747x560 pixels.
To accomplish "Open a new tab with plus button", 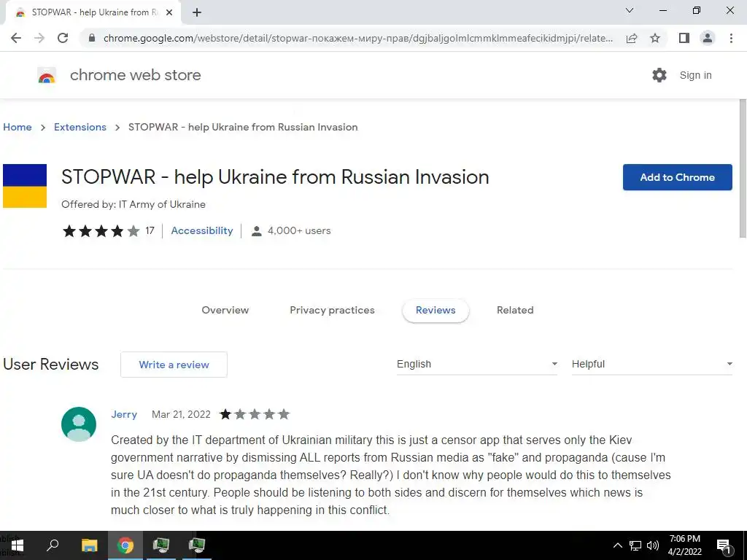I will (197, 13).
